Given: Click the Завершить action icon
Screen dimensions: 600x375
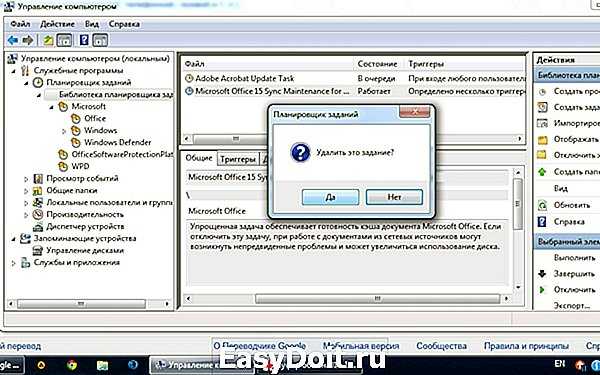Looking at the screenshot, I should [542, 274].
